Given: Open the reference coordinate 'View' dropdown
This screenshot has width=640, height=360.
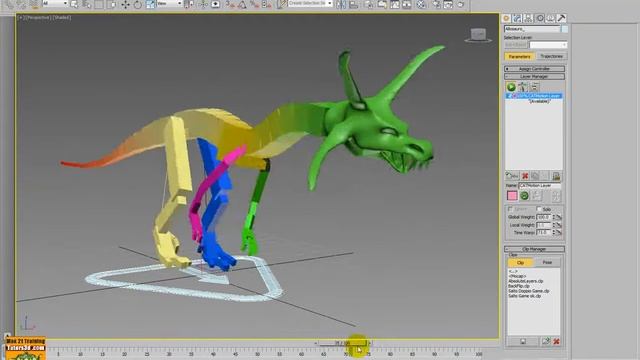Looking at the screenshot, I should 169,3.
